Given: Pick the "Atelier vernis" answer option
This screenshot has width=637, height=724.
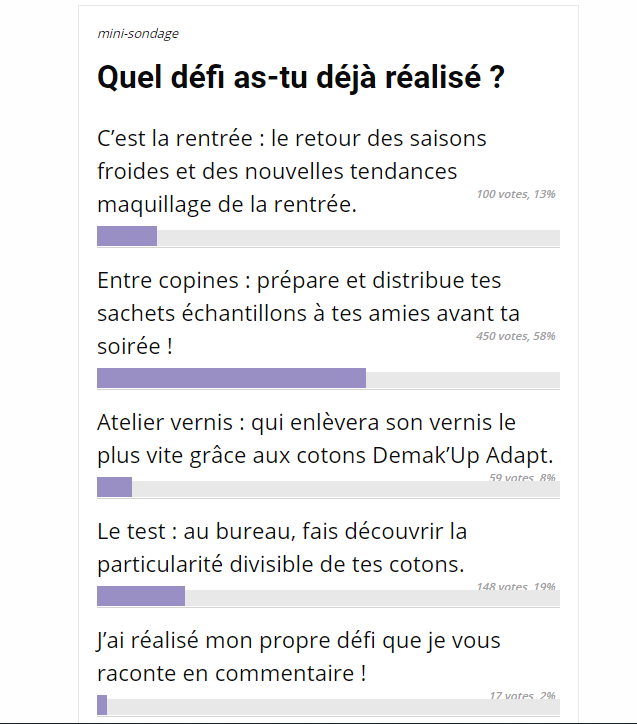Looking at the screenshot, I should pos(325,438).
